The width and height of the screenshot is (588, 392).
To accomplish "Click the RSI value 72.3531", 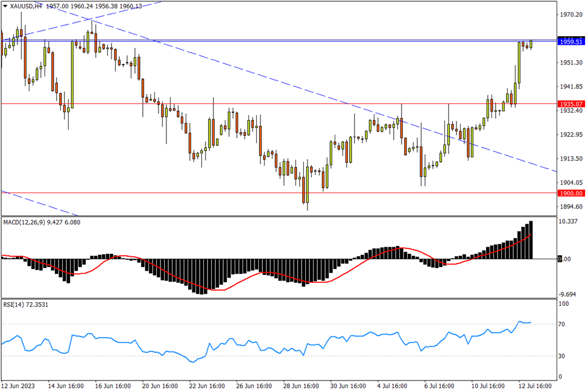I will [x=39, y=305].
